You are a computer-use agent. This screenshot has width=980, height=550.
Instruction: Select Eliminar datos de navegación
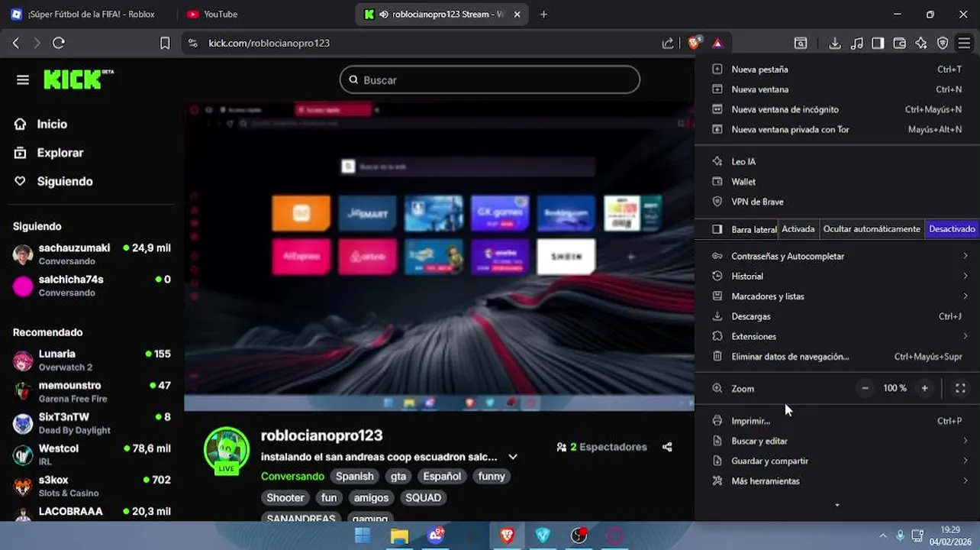pyautogui.click(x=837, y=356)
